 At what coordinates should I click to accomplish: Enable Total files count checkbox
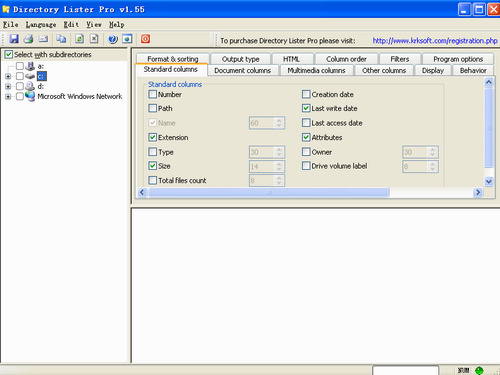click(x=153, y=180)
